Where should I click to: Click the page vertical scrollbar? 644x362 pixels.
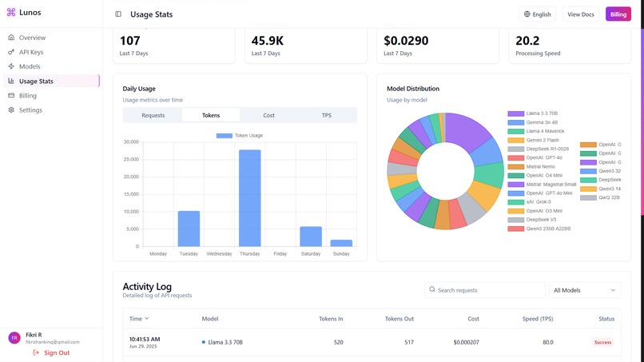click(642, 123)
